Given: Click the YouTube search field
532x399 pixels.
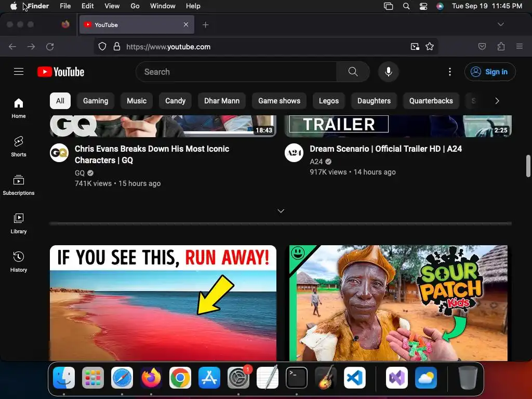Looking at the screenshot, I should [x=236, y=72].
